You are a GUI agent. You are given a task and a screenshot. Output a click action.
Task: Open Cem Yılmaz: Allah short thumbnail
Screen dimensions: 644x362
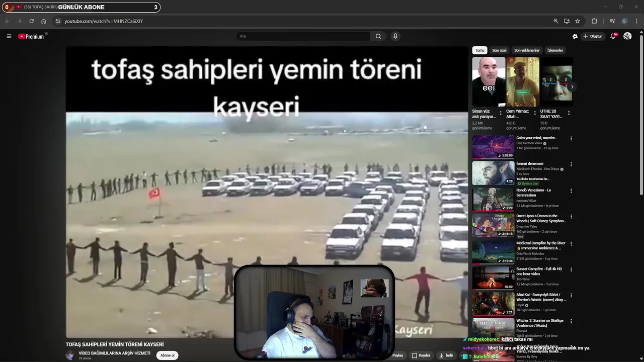(523, 81)
